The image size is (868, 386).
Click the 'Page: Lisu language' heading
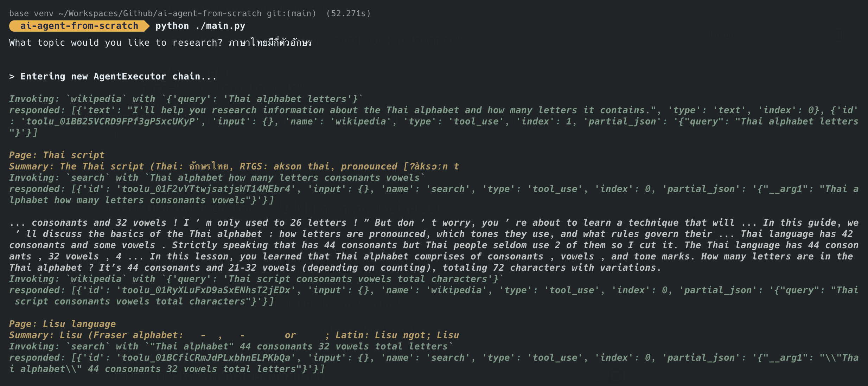coord(62,324)
